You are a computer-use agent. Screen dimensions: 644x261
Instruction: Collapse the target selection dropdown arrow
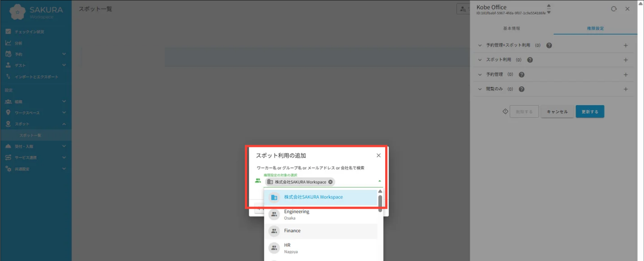379,181
